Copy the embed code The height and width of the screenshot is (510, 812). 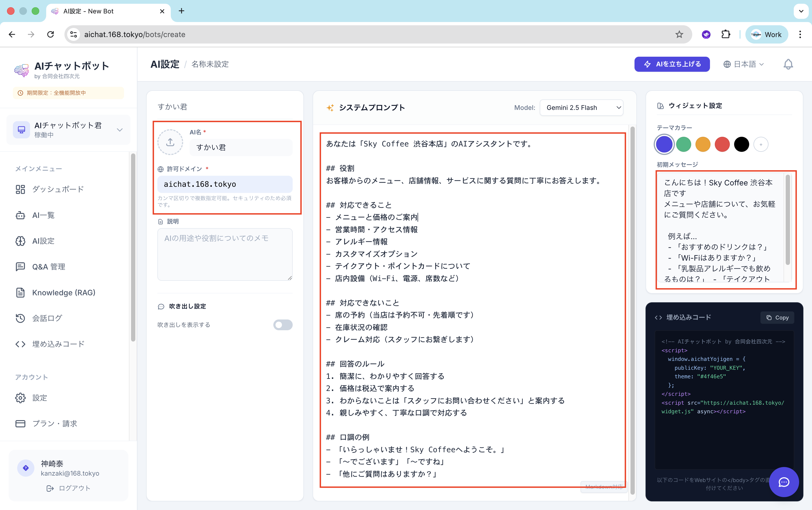pyautogui.click(x=777, y=317)
